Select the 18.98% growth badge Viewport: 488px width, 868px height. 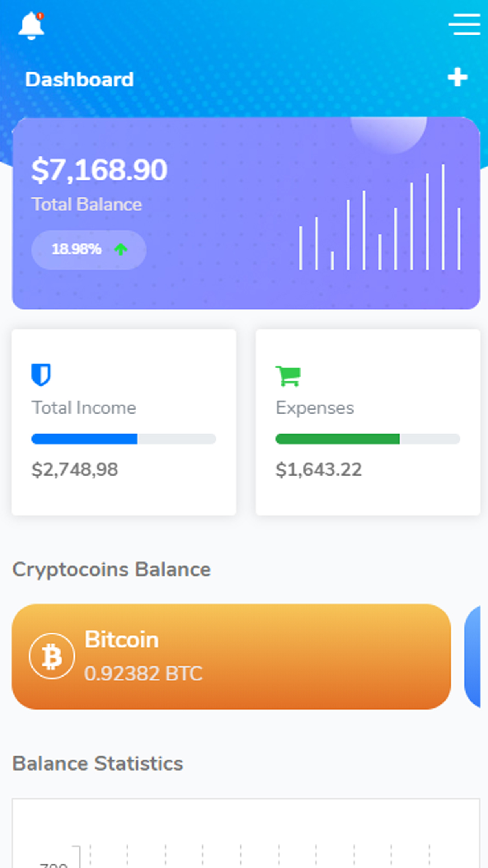point(88,250)
